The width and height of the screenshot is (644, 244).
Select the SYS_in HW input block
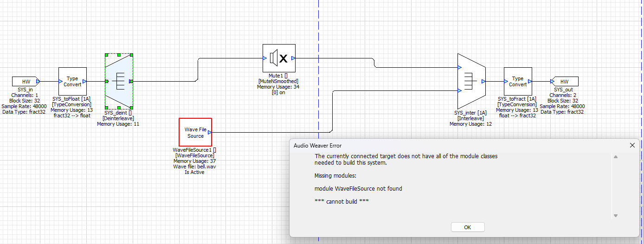pyautogui.click(x=25, y=82)
